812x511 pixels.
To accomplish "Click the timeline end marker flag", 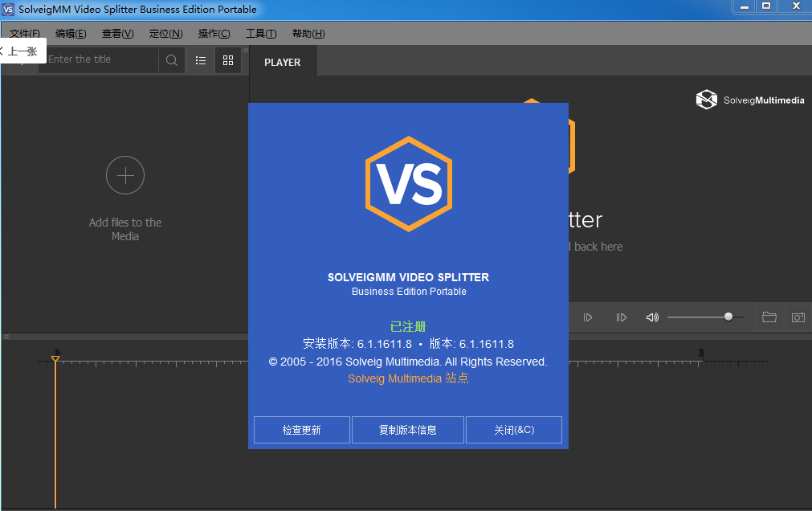I will (x=700, y=353).
